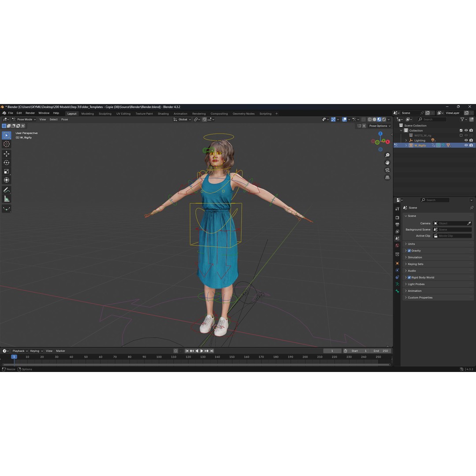The image size is (476, 476).
Task: Click the current frame number field
Action: coord(332,351)
